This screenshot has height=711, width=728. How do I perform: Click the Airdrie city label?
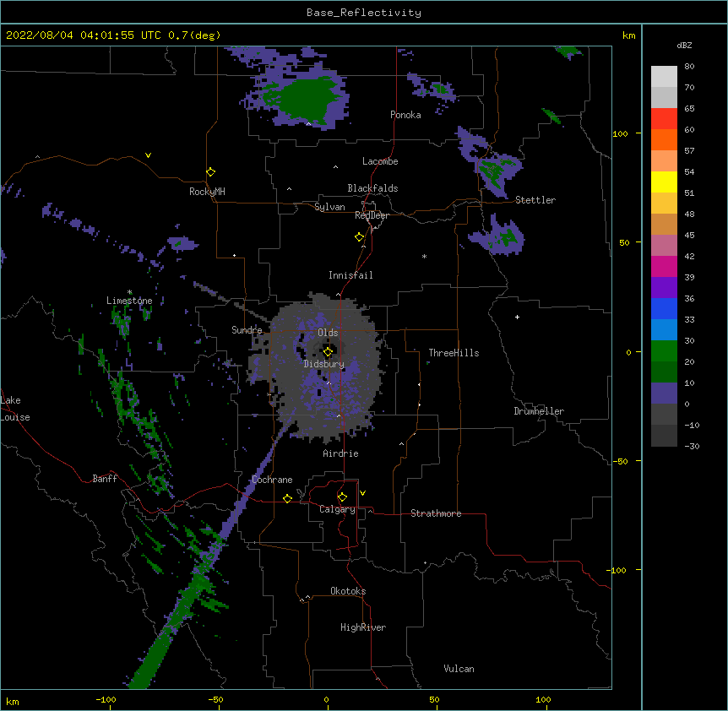[341, 453]
